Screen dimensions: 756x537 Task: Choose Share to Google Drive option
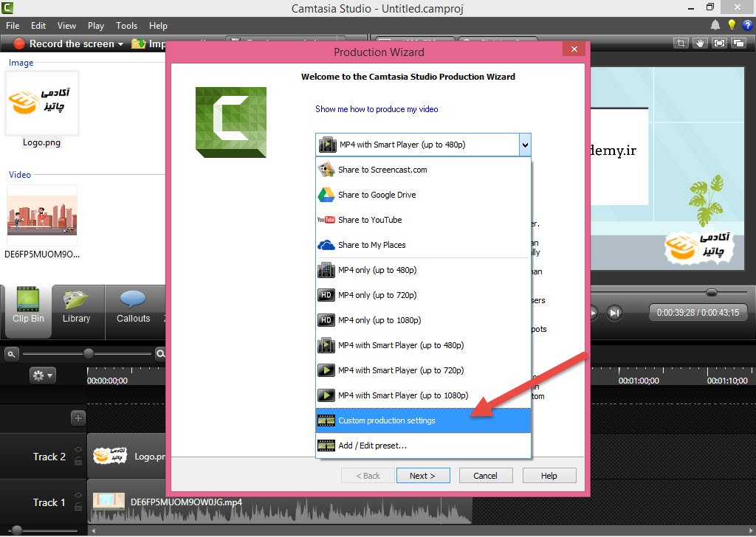[423, 195]
